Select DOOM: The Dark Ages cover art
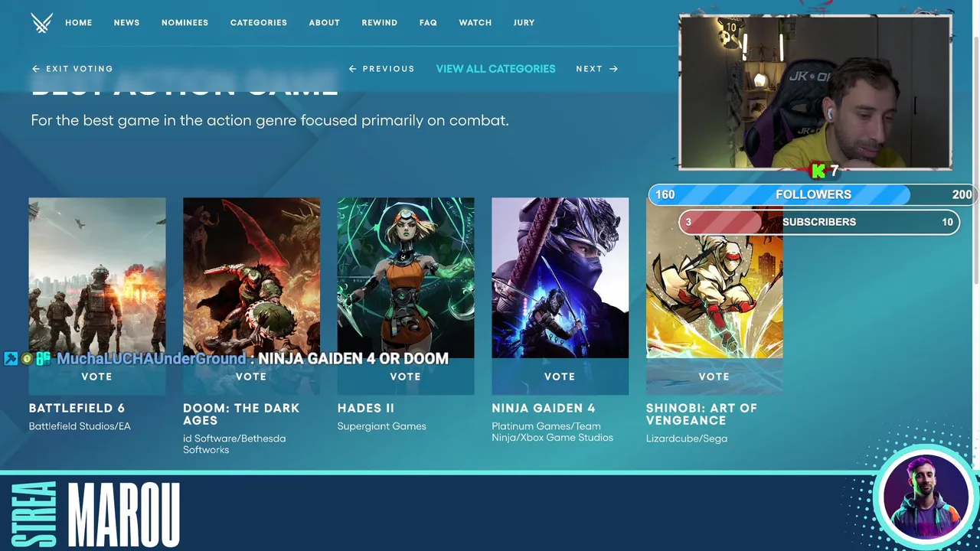The image size is (980, 551). (x=251, y=277)
